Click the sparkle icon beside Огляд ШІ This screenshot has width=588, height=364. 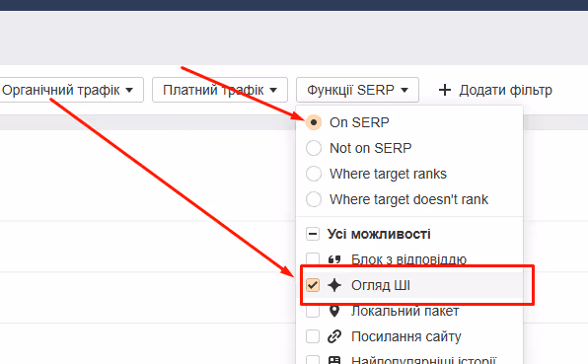[334, 285]
